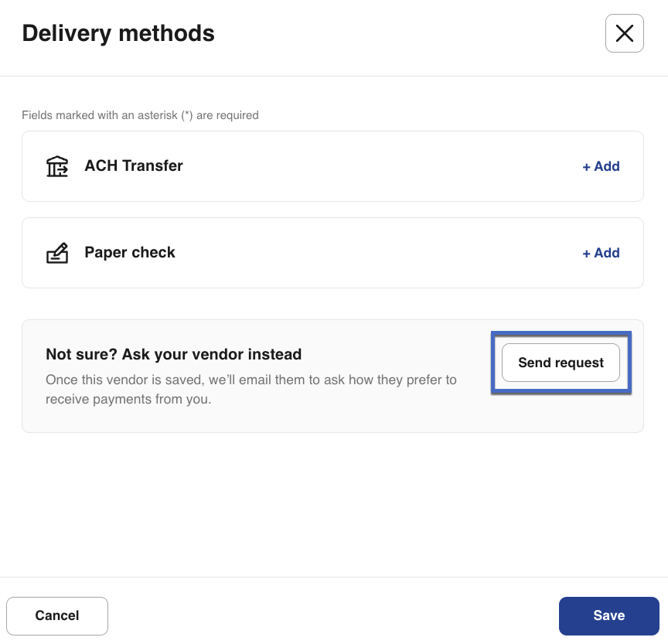668x644 pixels.
Task: Close the Delivery methods dialog
Action: [624, 33]
